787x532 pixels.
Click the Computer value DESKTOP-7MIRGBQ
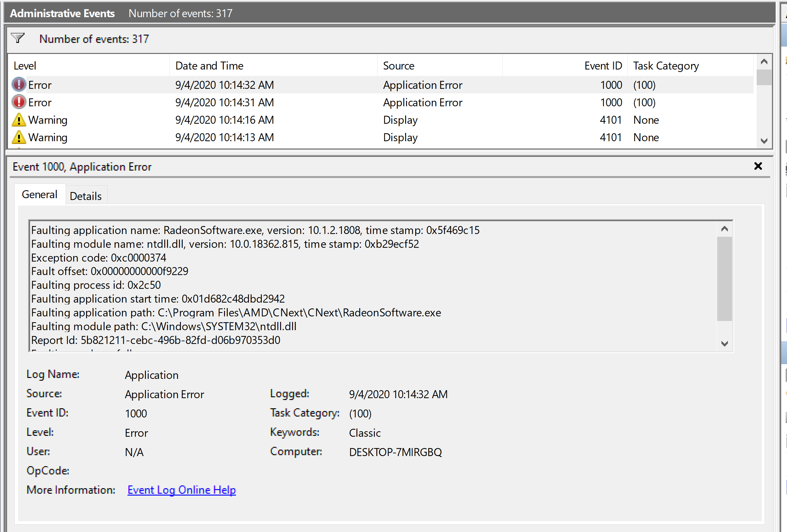(395, 452)
